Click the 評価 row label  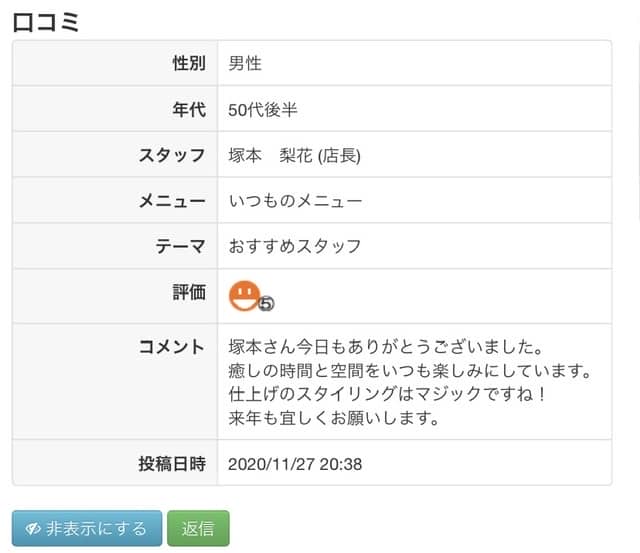point(189,292)
